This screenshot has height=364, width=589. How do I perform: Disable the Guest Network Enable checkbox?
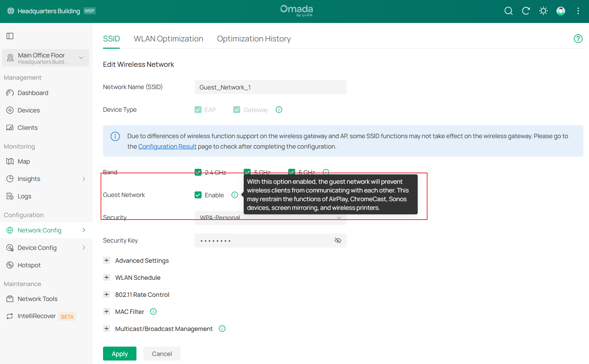[198, 195]
